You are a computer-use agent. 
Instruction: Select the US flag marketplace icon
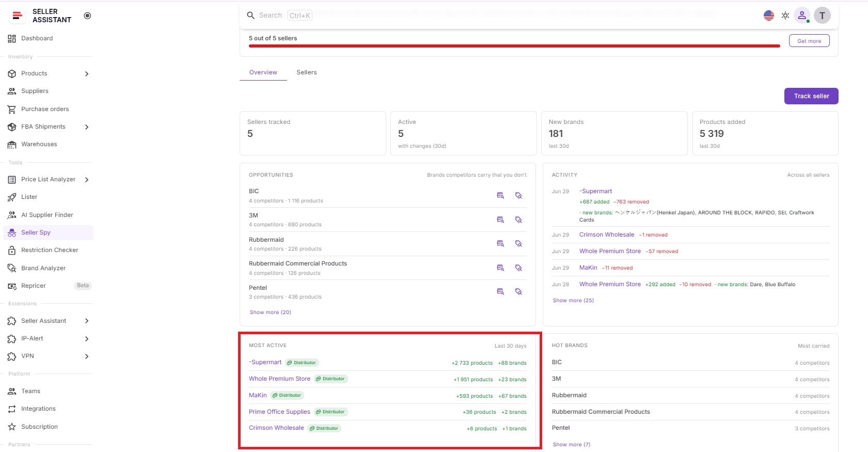tap(769, 15)
